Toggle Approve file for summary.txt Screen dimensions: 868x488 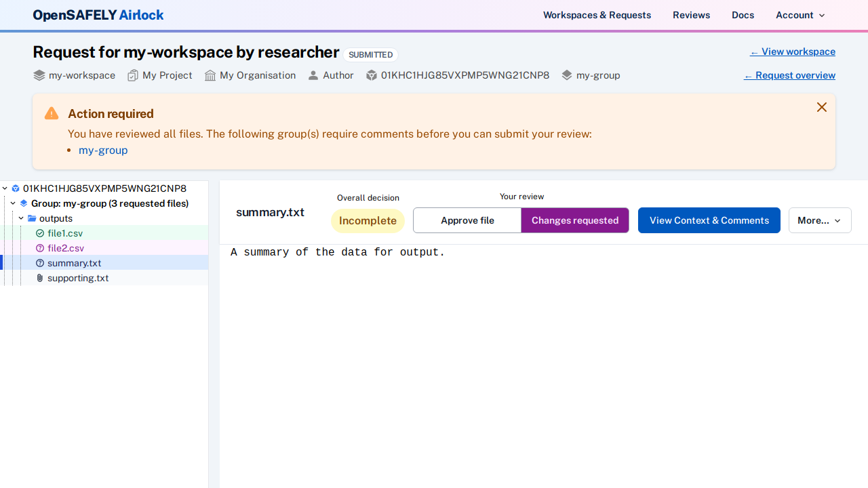click(x=467, y=220)
